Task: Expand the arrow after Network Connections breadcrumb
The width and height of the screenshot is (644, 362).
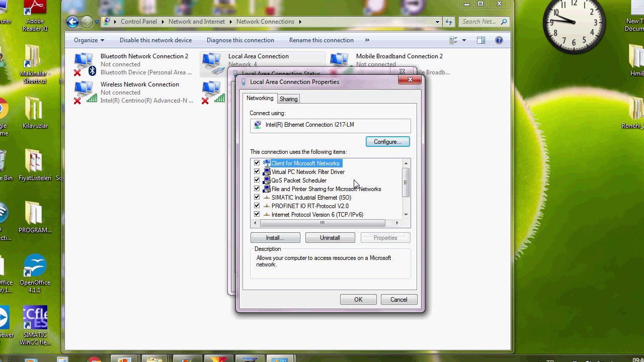Action: [x=300, y=22]
